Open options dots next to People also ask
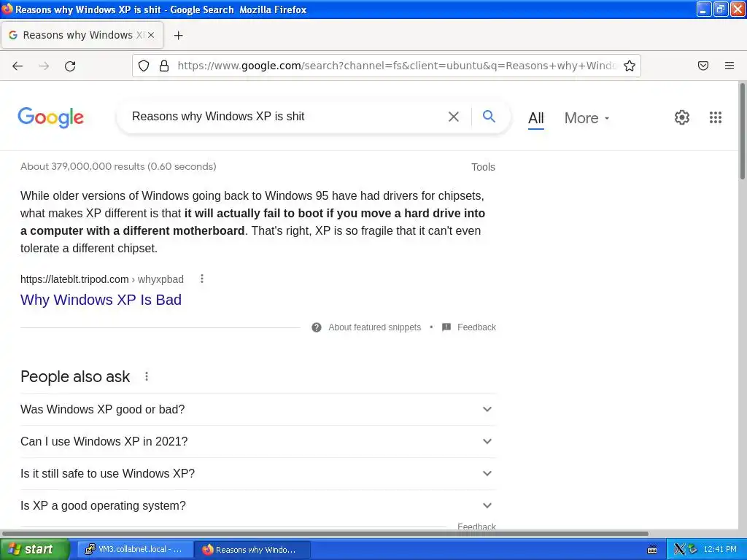The height and width of the screenshot is (560, 747). (147, 376)
